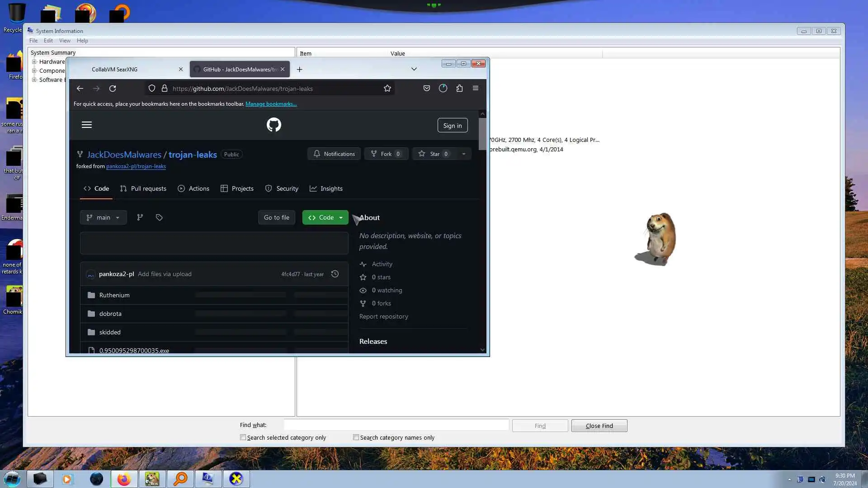Open the green Code dropdown button
The image size is (868, 488).
[325, 218]
